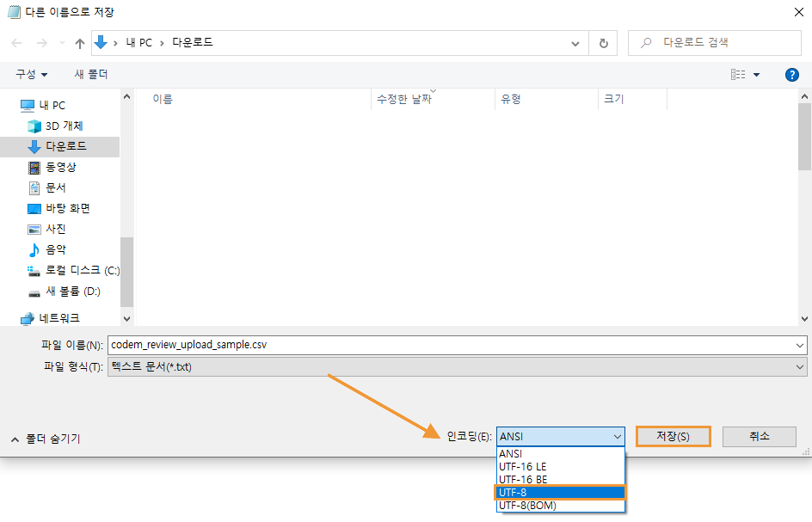Open the 동영상 folder in sidebar
This screenshot has height=522, width=812.
60,167
